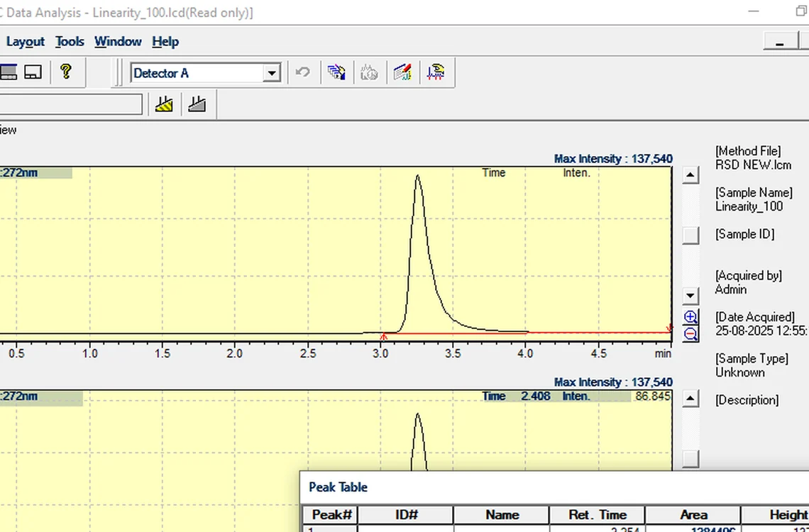The image size is (809, 532).
Task: Expand the Detector A dropdown
Action: tap(271, 73)
